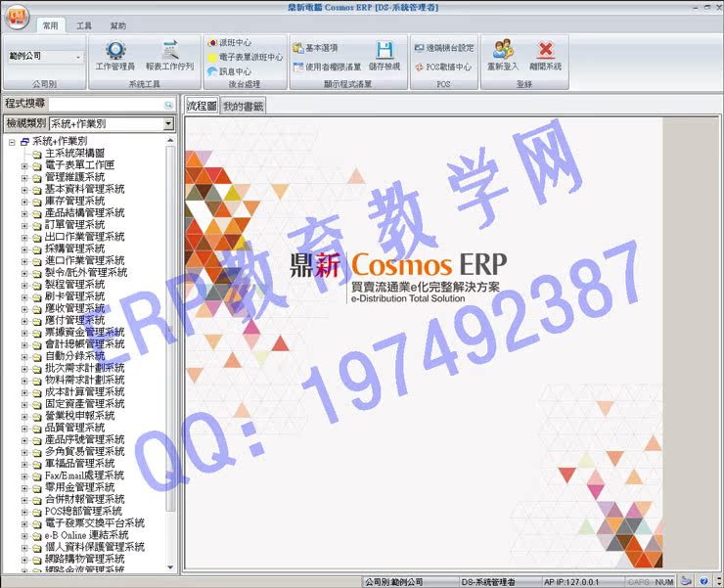Select 票據資金管理系統 in the tree
Viewport: 724px width, 588px height.
pyautogui.click(x=84, y=333)
